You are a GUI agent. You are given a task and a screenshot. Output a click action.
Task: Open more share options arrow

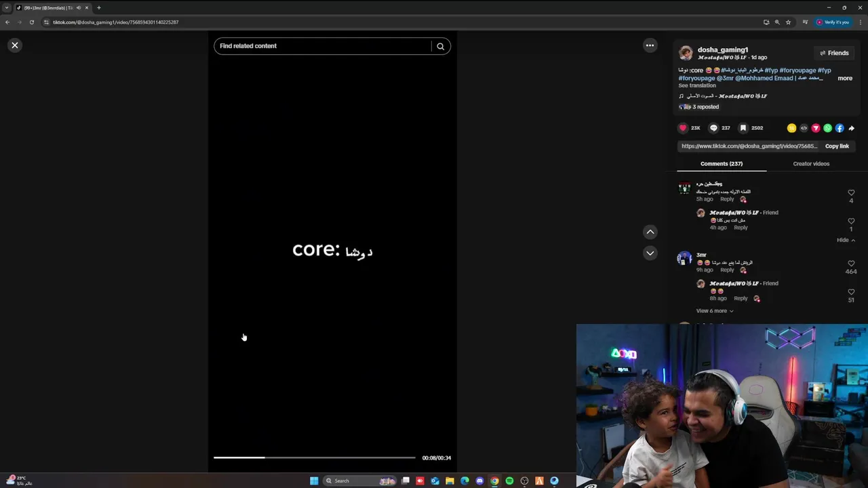coord(852,128)
